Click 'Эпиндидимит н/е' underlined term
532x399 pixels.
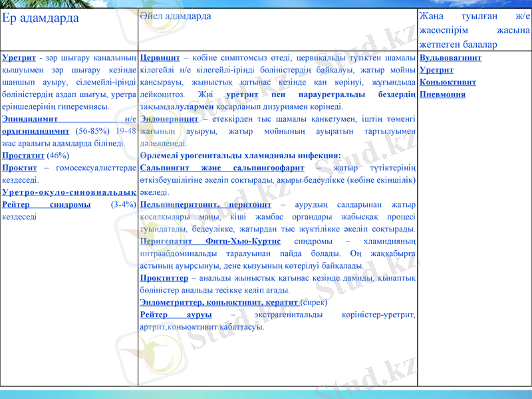(69, 118)
